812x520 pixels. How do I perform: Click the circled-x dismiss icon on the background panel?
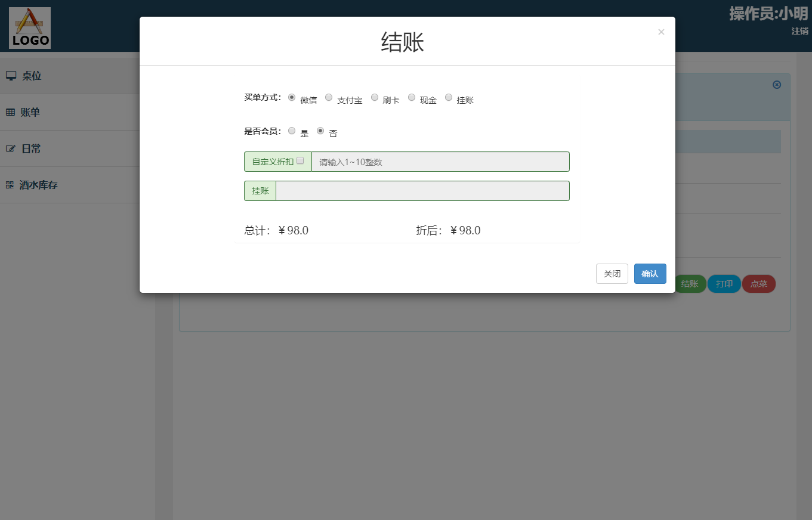[776, 85]
